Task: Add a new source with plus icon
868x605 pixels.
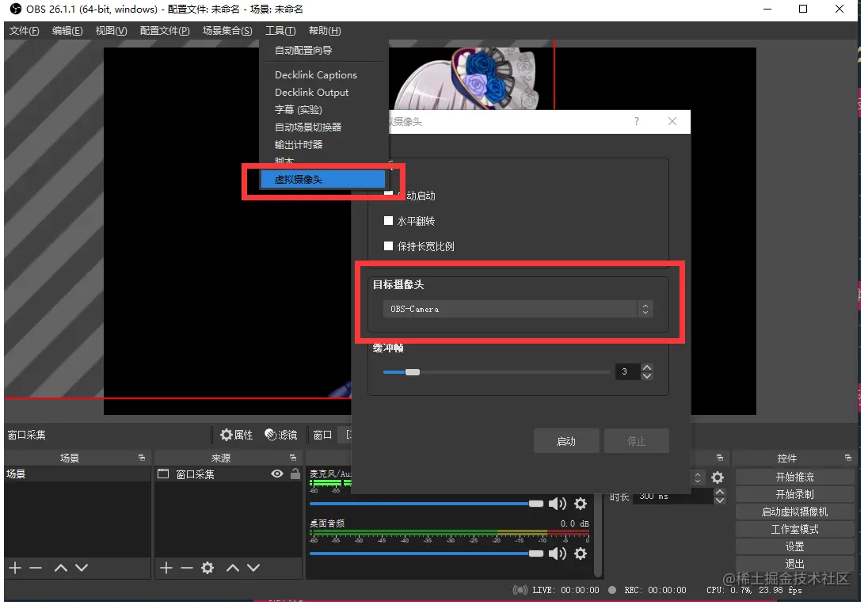Action: coord(166,568)
